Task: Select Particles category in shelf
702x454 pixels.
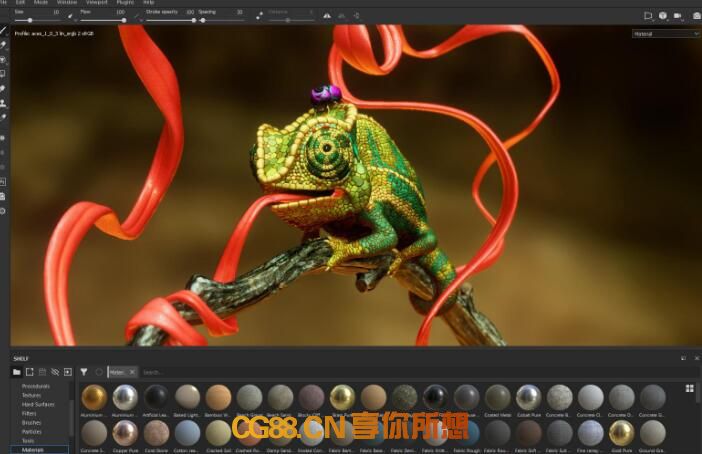Action: [32, 432]
